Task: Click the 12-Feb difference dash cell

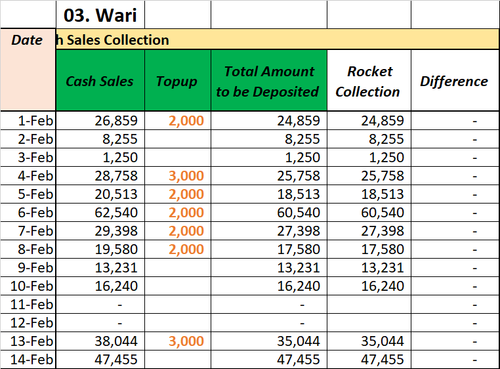Action: pos(455,322)
